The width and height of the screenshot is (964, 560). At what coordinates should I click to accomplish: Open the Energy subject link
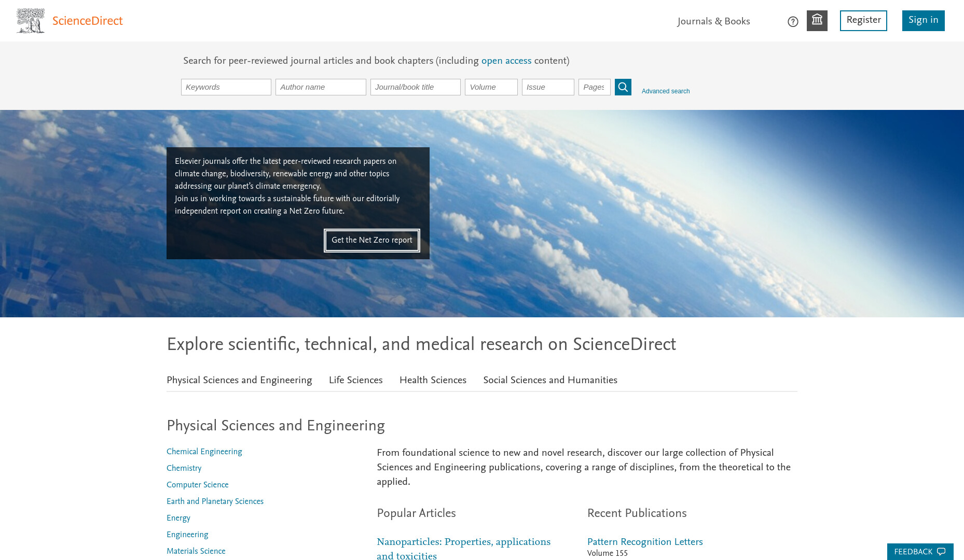click(178, 518)
